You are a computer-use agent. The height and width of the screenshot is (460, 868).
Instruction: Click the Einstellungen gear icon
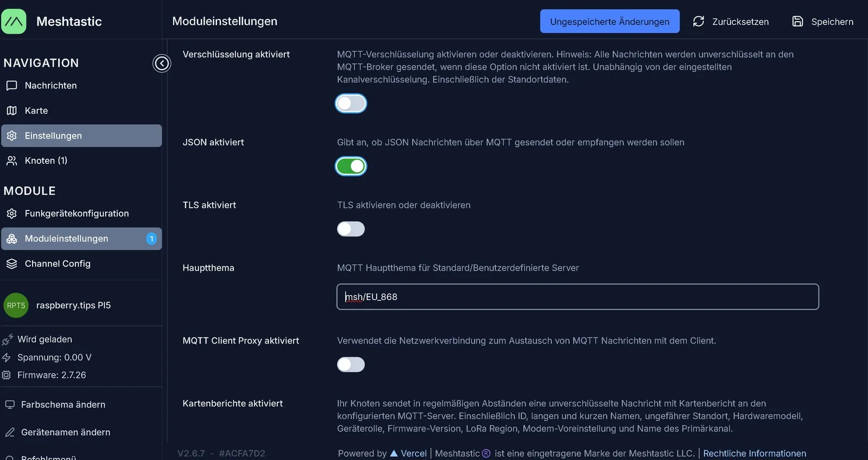(11, 136)
